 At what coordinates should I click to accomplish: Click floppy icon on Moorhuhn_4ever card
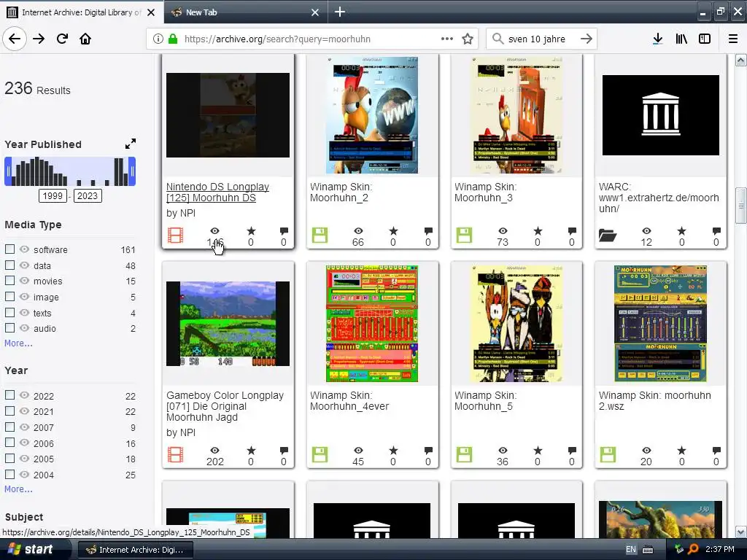(x=320, y=454)
